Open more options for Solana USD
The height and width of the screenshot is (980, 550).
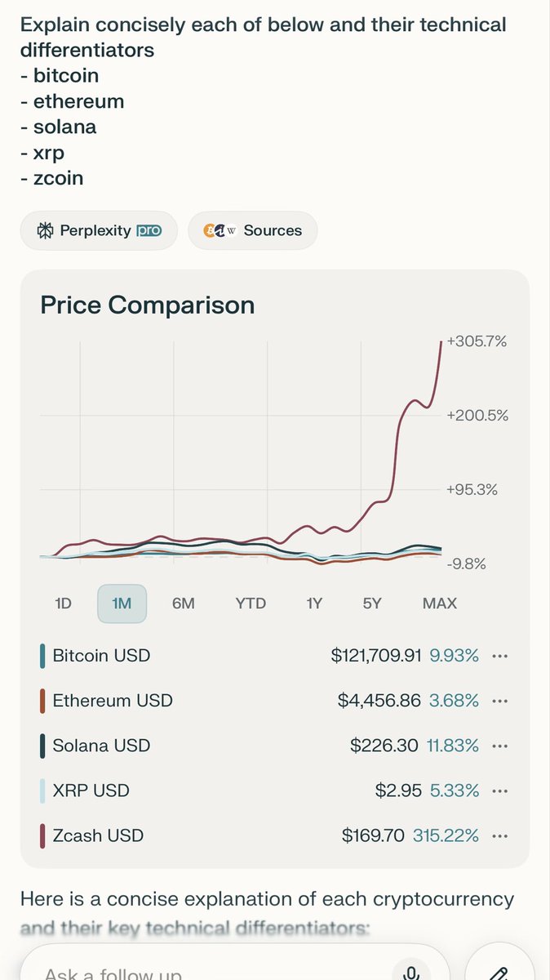coord(501,746)
